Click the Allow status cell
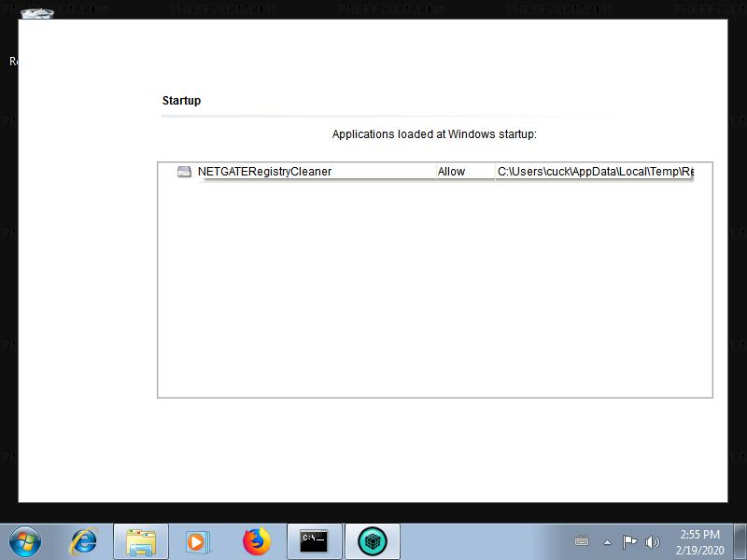747x560 pixels. coord(451,172)
